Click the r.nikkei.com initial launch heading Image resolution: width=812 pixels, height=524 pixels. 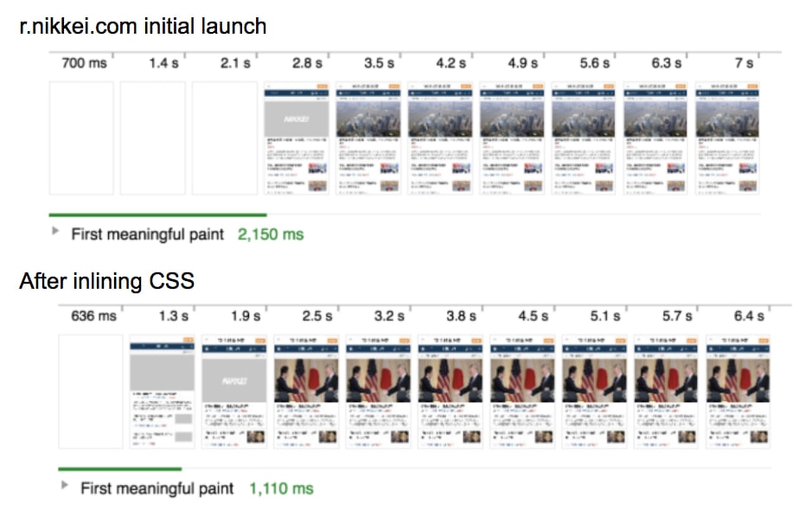point(141,26)
